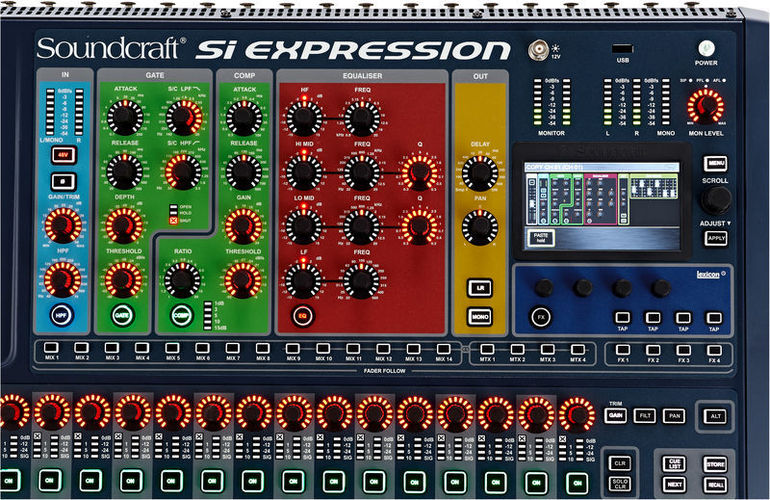The height and width of the screenshot is (500, 770).
Task: Select the FX 4 button
Action: click(x=714, y=350)
